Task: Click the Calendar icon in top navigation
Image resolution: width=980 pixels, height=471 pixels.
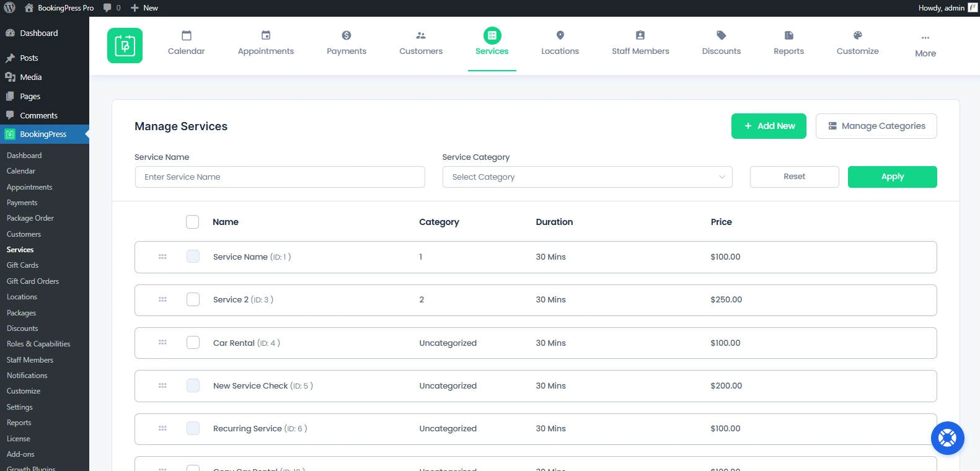Action: click(187, 35)
